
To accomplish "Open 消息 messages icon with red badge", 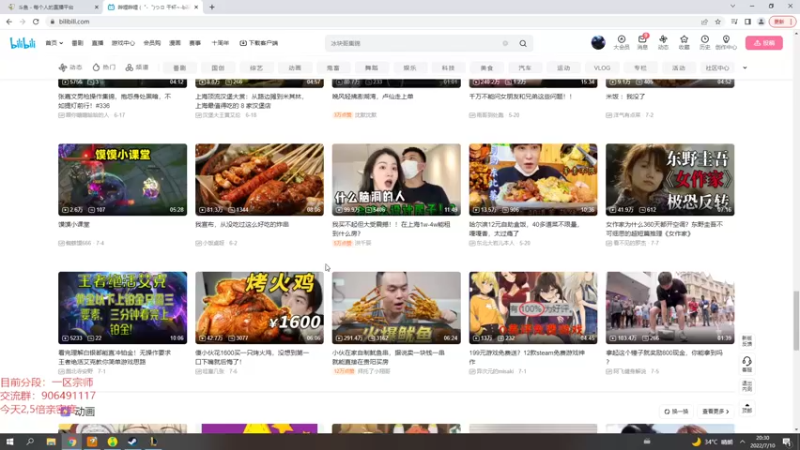I will 642,42.
